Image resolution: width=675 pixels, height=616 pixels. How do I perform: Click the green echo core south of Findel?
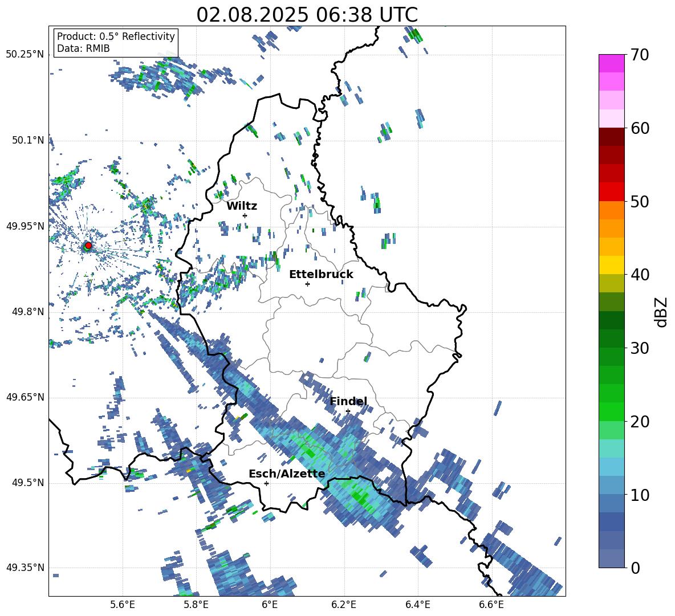(x=361, y=496)
